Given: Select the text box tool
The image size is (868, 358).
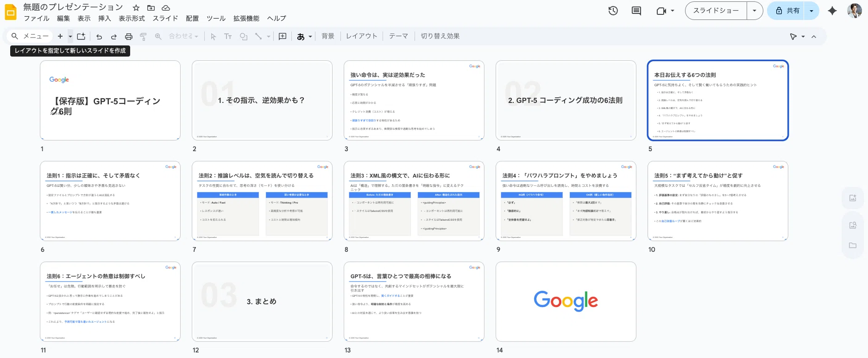Looking at the screenshot, I should pos(228,36).
